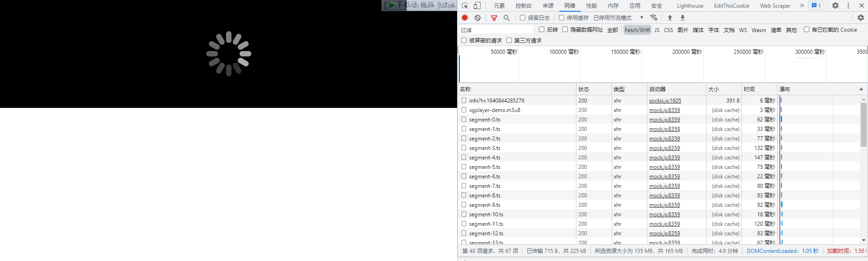Image resolution: width=868 pixels, height=261 pixels.
Task: Toggle the device toolbar icon
Action: click(477, 5)
